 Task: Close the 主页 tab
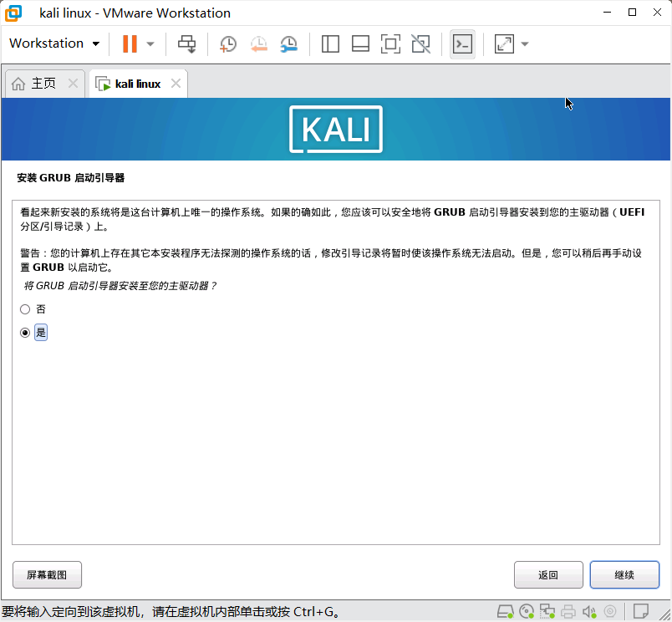pyautogui.click(x=74, y=83)
